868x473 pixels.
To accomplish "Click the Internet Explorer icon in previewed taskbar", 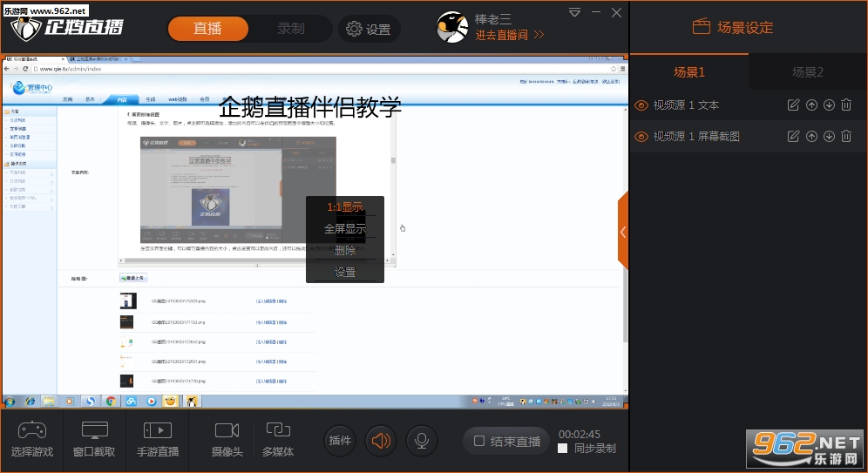I will tap(30, 401).
